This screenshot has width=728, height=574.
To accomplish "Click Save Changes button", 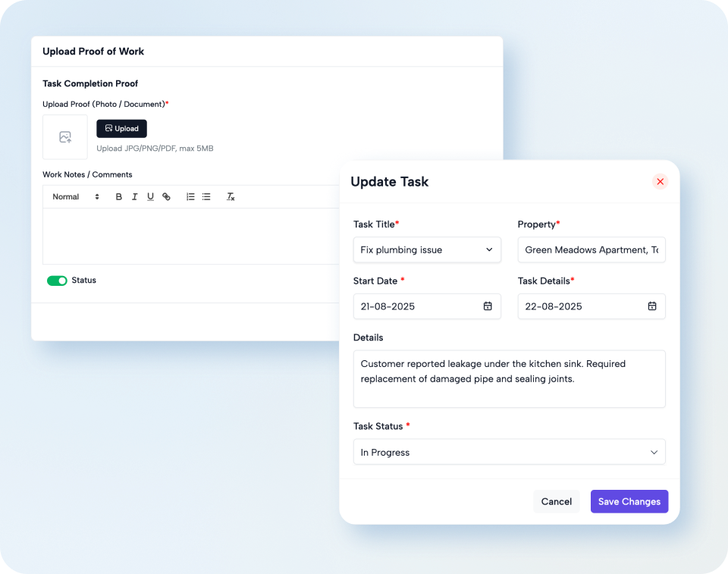I will coord(629,501).
